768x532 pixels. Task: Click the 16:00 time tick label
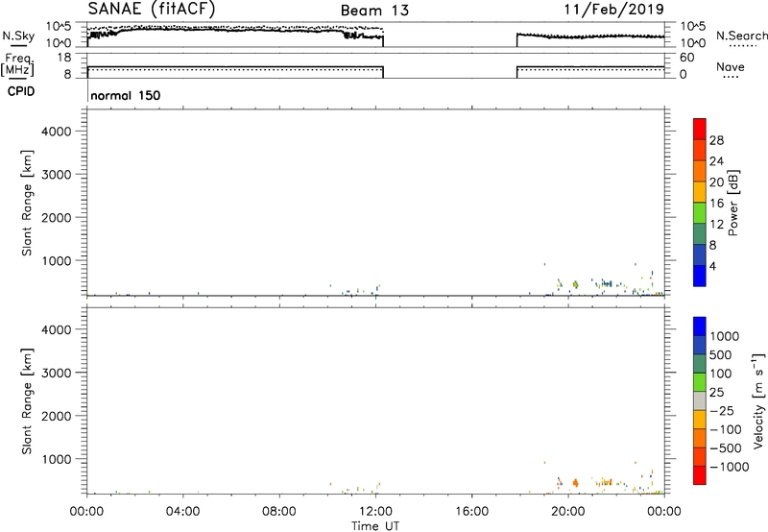471,512
